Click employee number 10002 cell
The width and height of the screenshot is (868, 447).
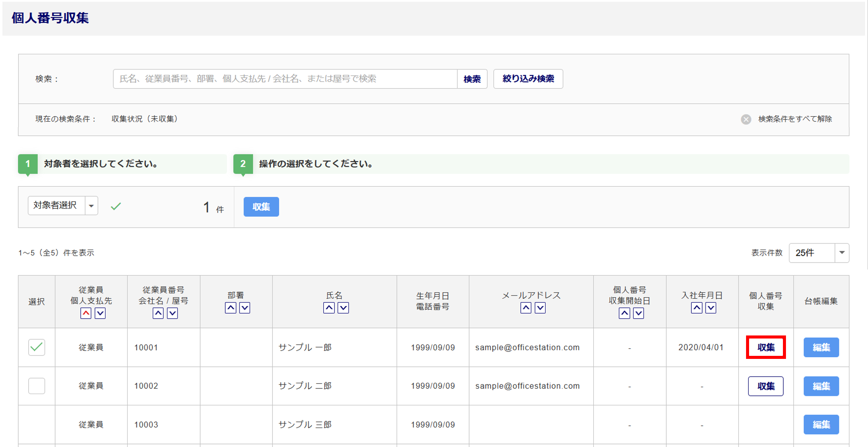click(x=146, y=386)
